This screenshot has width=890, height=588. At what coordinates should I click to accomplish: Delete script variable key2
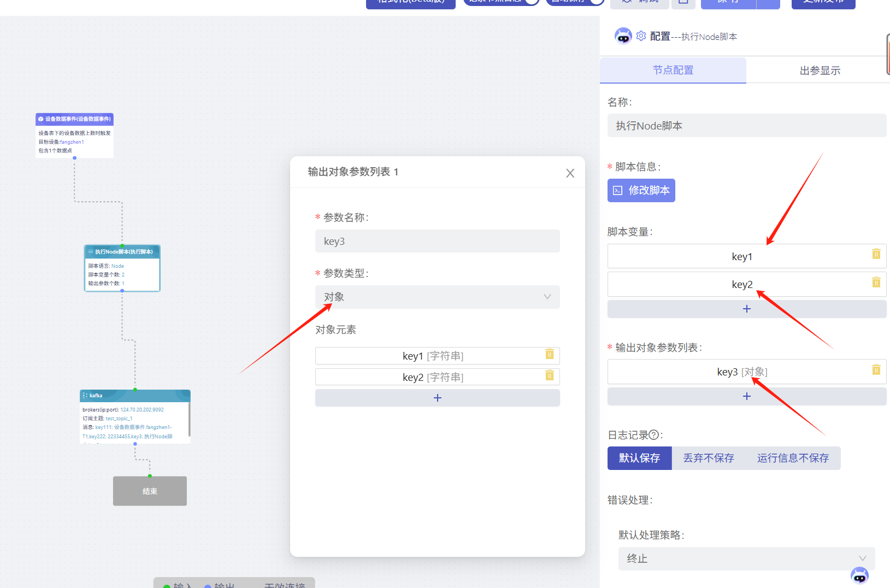876,282
